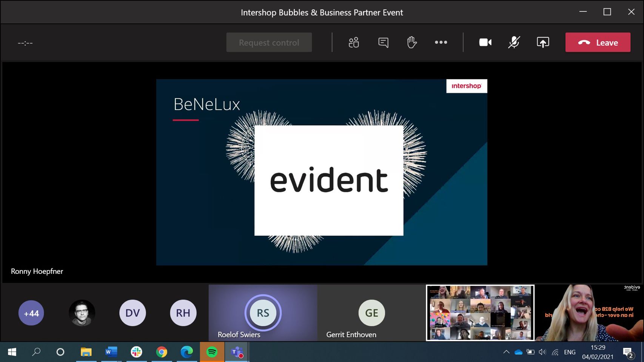Click the Request control button
Screen dimensions: 644x362
[x=269, y=43]
